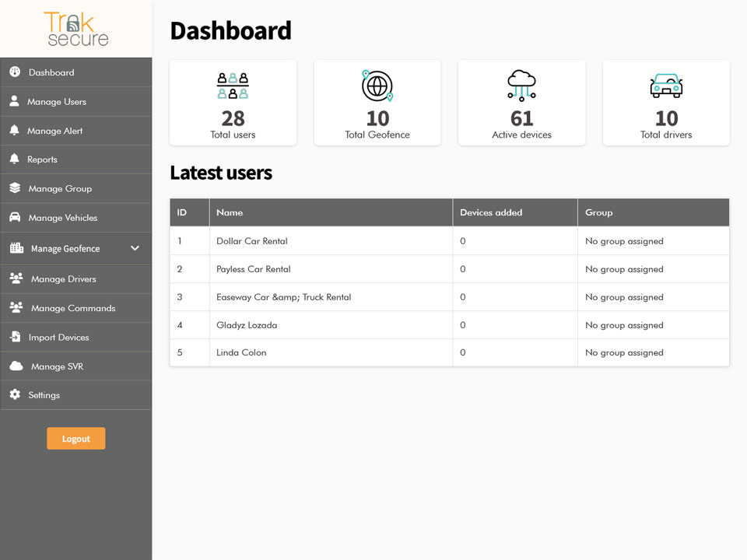Open the Reports menu item
747x560 pixels.
click(42, 159)
